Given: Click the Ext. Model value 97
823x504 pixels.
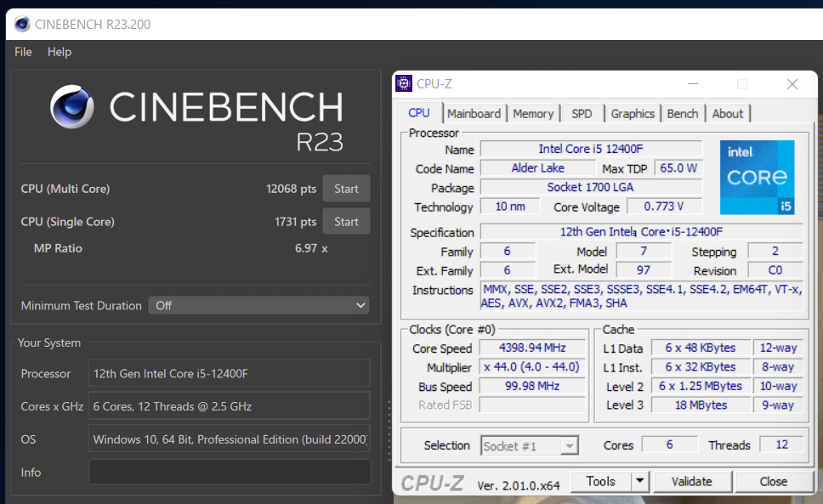Looking at the screenshot, I should pyautogui.click(x=644, y=270).
